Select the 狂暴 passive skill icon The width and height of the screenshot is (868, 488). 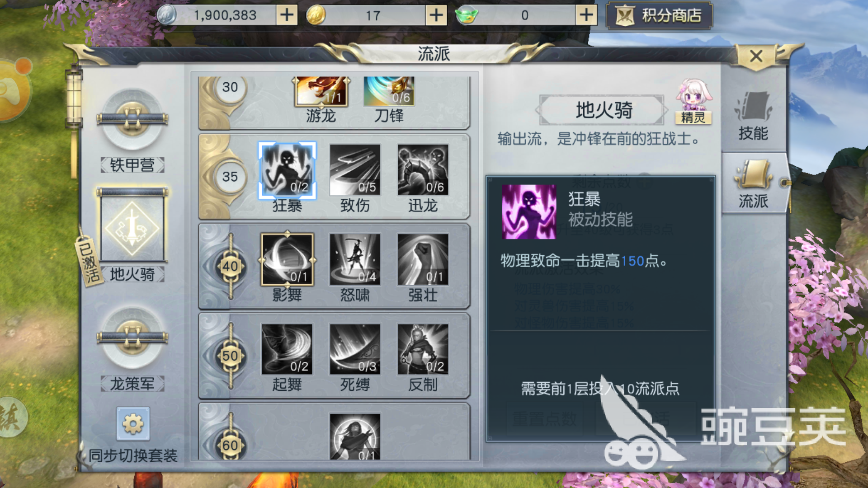click(287, 170)
